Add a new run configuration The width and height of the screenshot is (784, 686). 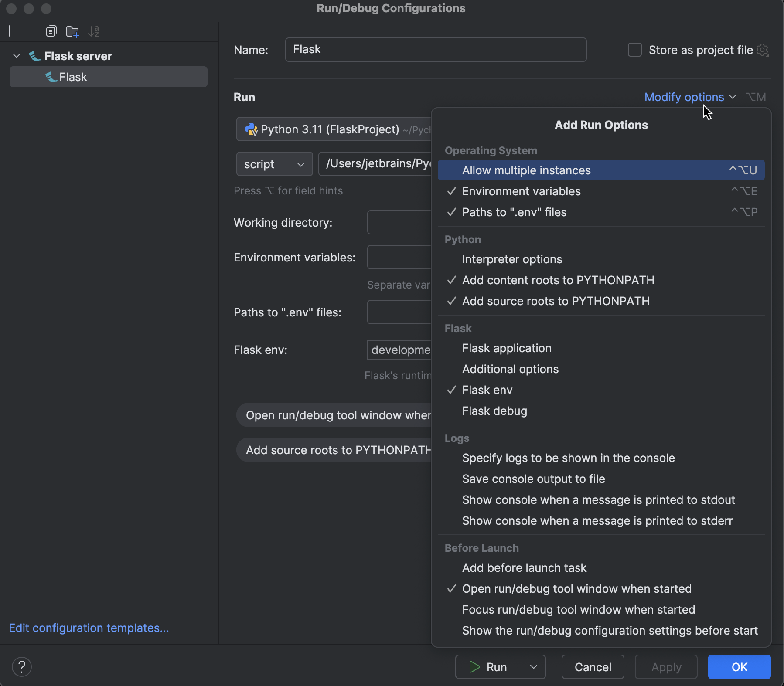9,31
